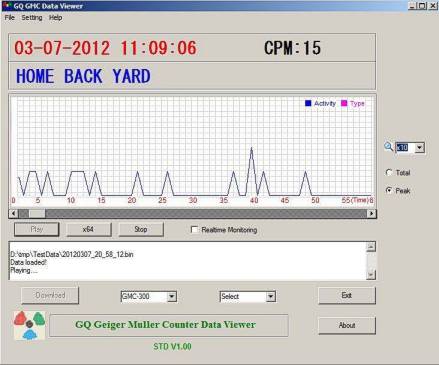This screenshot has width=439, height=365.
Task: Click the blue Activity legend square
Action: [x=308, y=103]
